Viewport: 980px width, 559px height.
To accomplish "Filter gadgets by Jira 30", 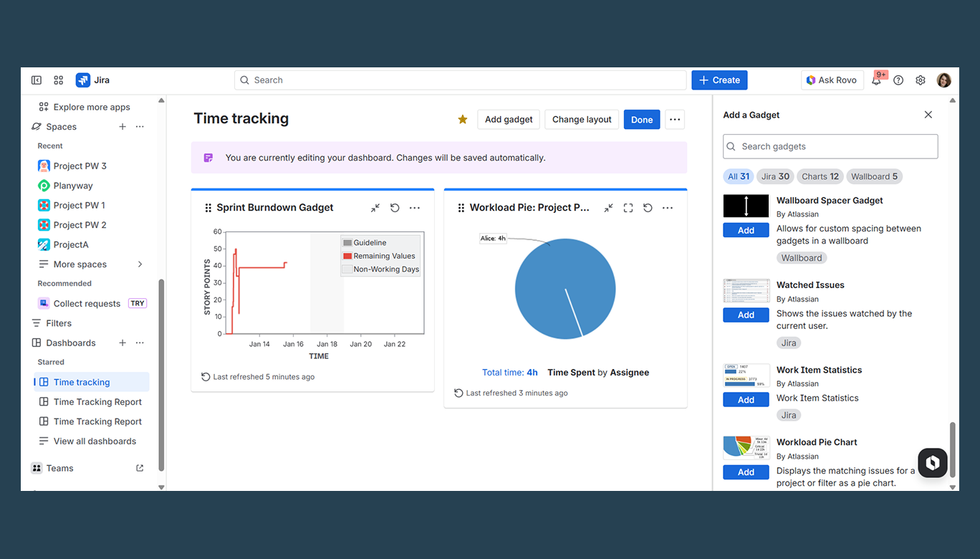I will click(775, 176).
